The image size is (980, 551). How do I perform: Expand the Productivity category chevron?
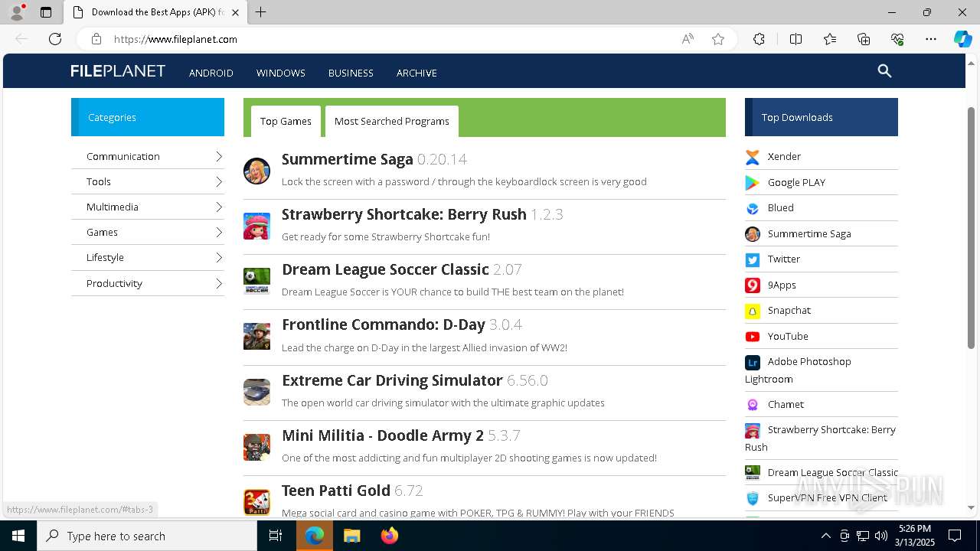coord(218,283)
